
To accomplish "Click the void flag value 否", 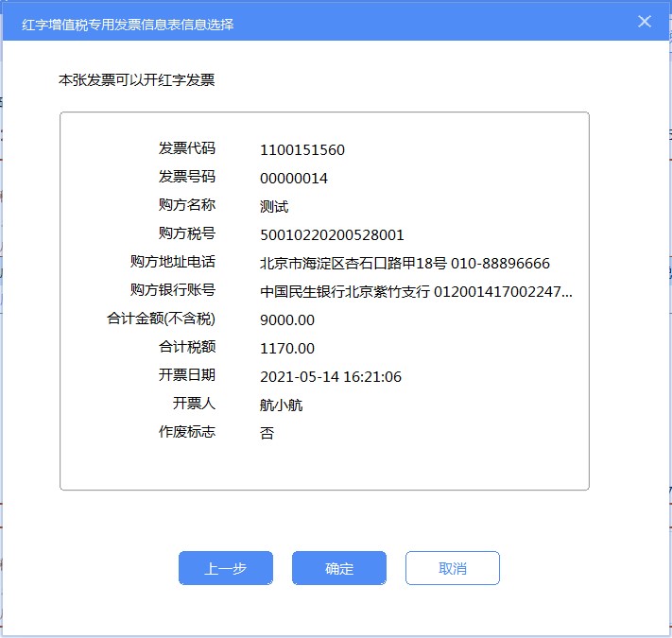I will (267, 433).
